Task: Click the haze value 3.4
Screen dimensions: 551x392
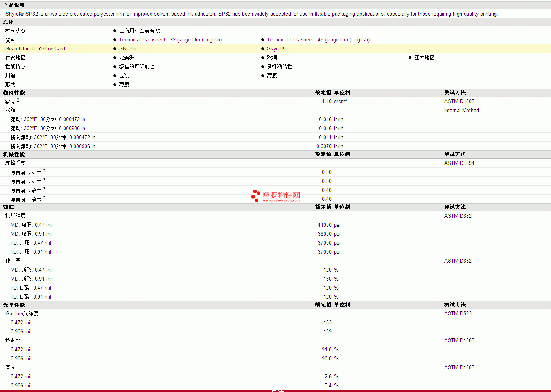Action: [328, 385]
